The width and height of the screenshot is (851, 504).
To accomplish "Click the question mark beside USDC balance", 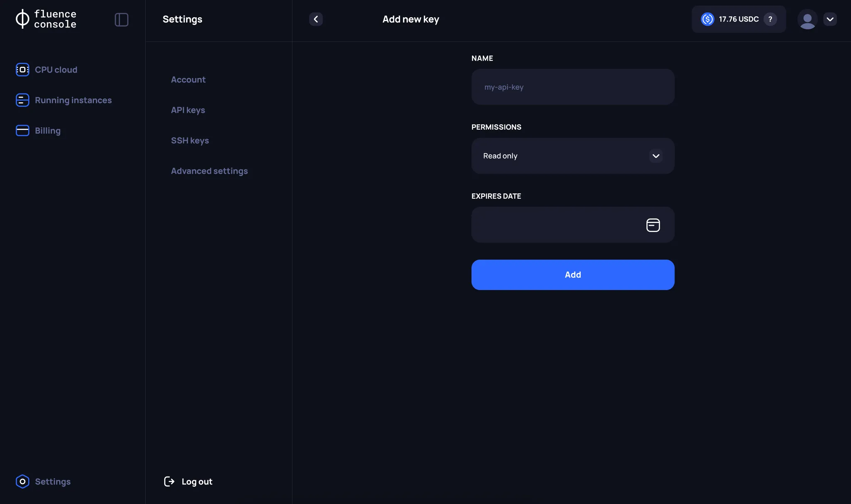I will pyautogui.click(x=771, y=19).
